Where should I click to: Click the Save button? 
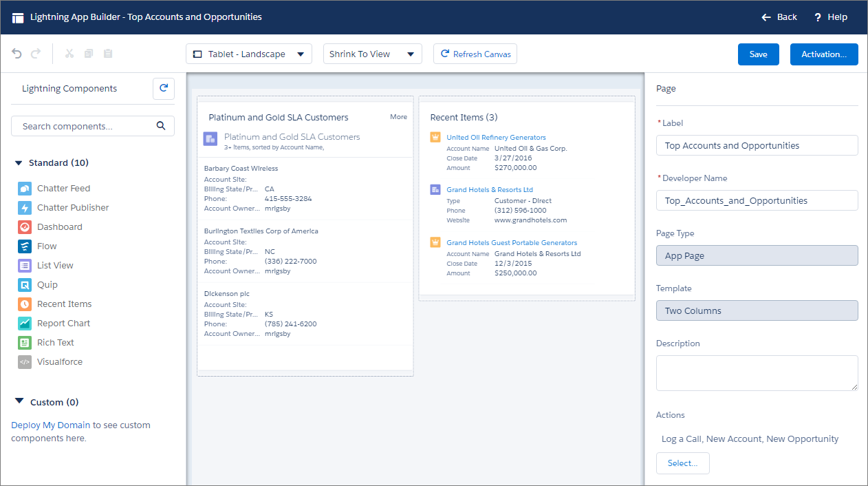tap(759, 54)
